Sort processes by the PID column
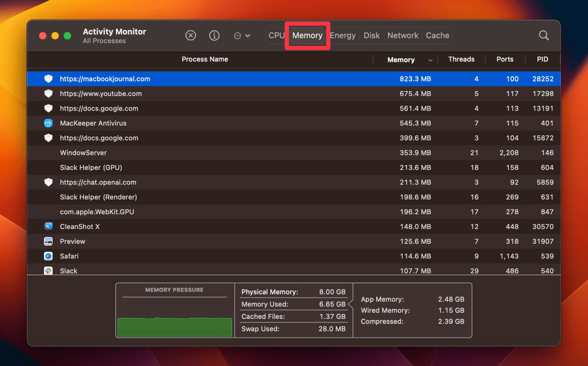Image resolution: width=588 pixels, height=366 pixels. tap(542, 59)
